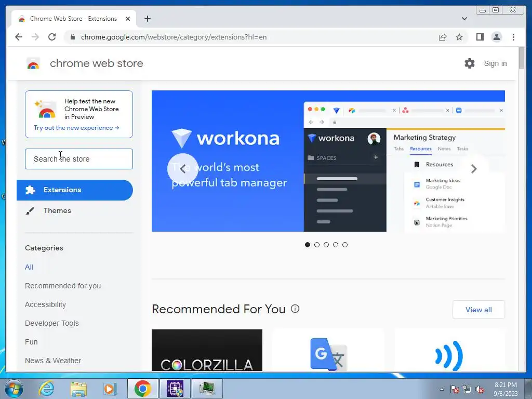Click the network tray icon
Viewport: 532px width, 399px height.
coord(467,389)
